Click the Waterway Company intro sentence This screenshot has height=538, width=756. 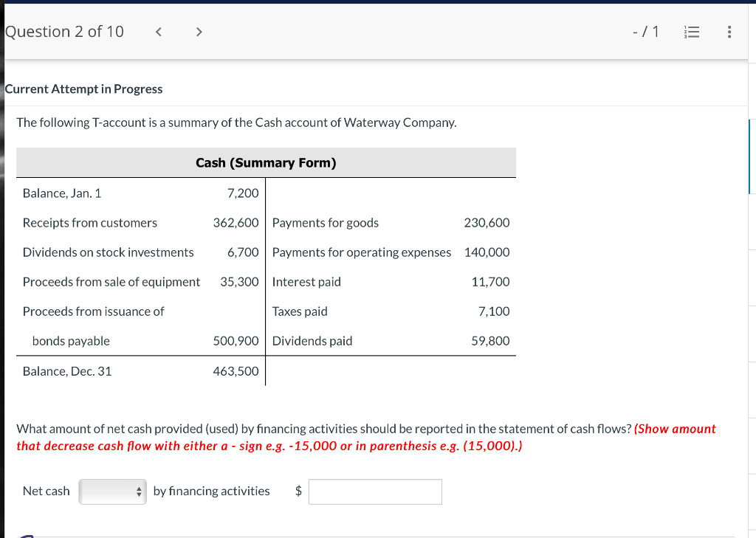(236, 123)
